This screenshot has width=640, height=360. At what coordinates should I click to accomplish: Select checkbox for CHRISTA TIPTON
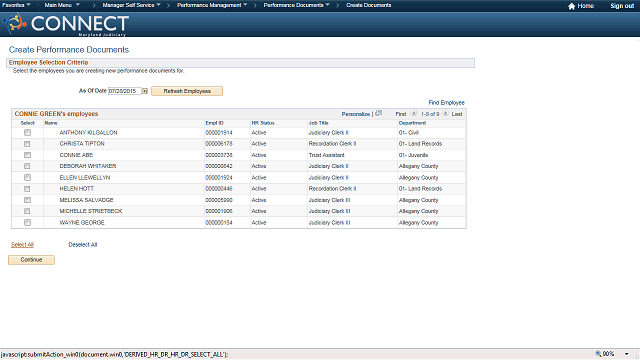tap(27, 144)
